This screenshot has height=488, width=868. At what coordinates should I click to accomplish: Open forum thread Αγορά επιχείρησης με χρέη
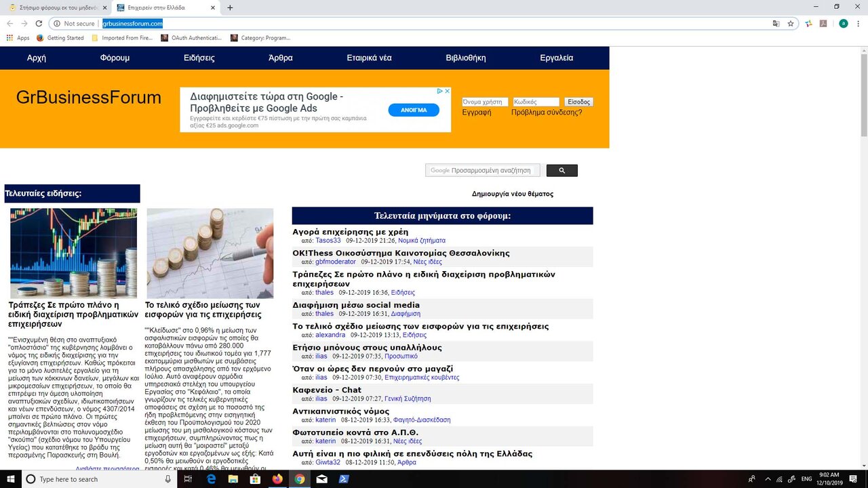(351, 232)
